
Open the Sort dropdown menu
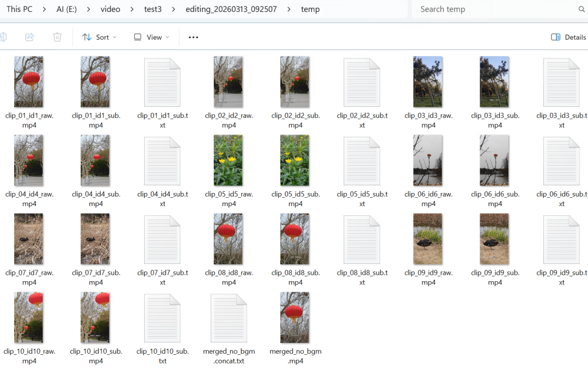click(x=99, y=37)
